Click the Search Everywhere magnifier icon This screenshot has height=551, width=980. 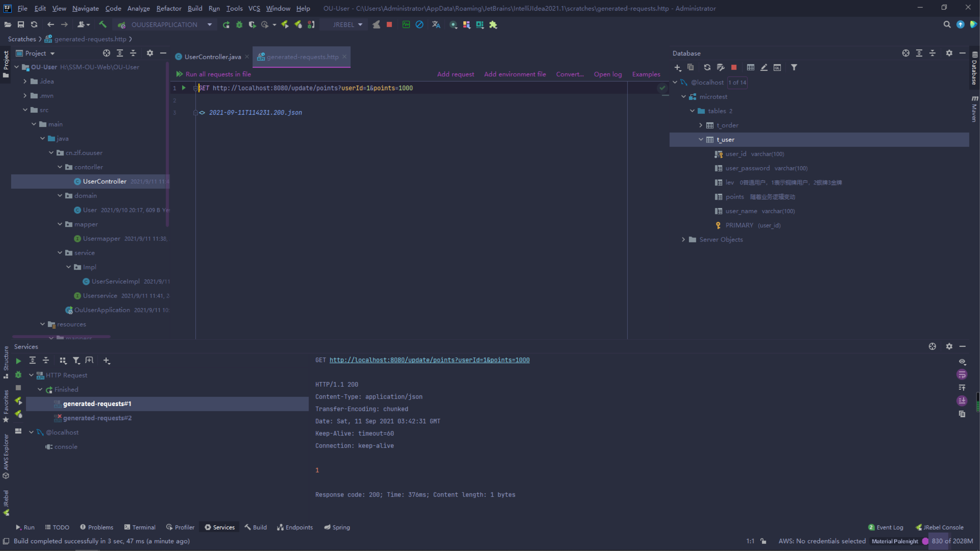click(947, 25)
